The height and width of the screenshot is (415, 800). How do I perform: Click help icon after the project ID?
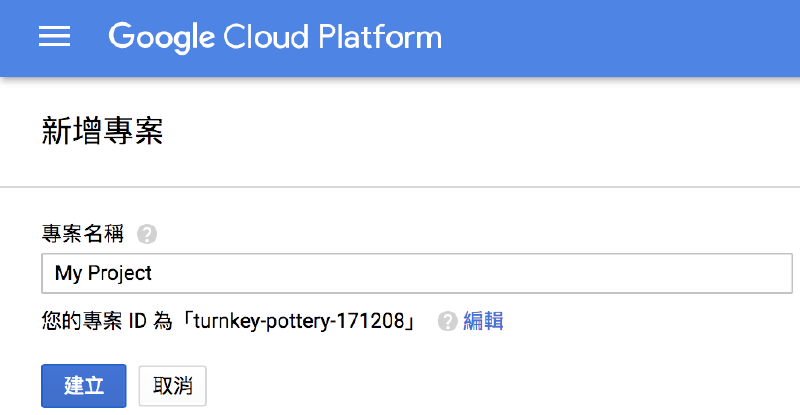(x=448, y=321)
